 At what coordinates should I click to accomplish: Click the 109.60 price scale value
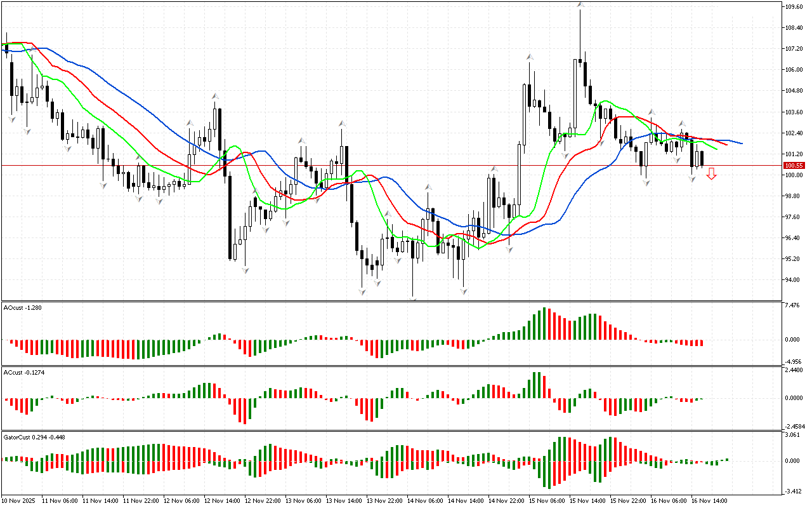coord(794,7)
